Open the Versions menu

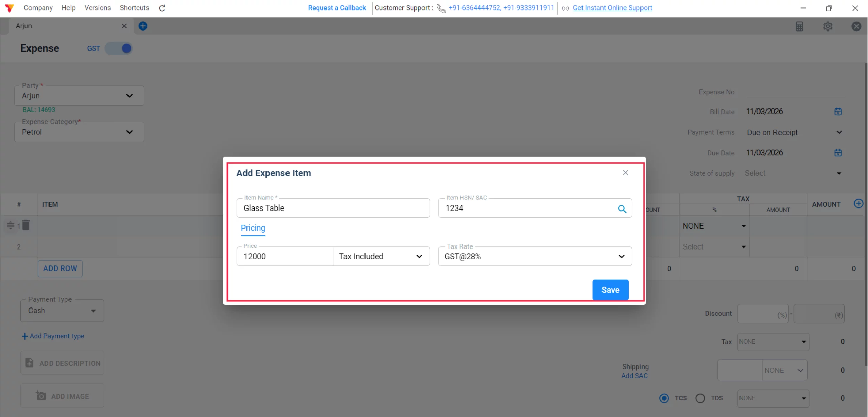[97, 8]
